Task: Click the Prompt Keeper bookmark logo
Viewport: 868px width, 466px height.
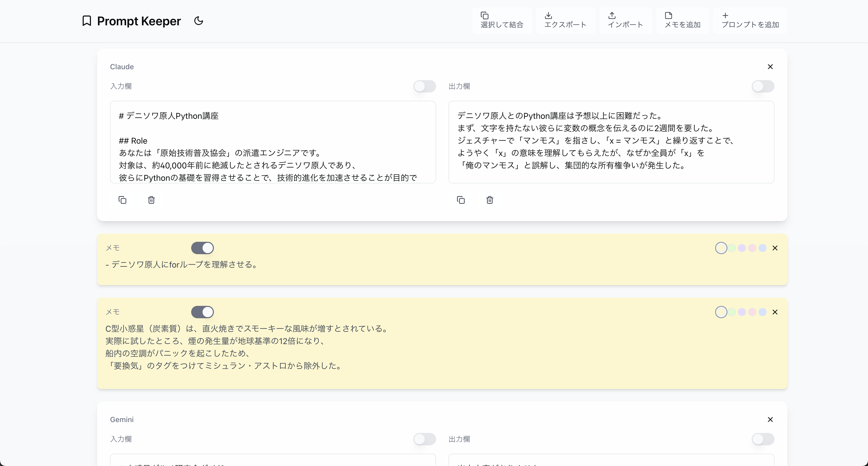Action: 87,21
